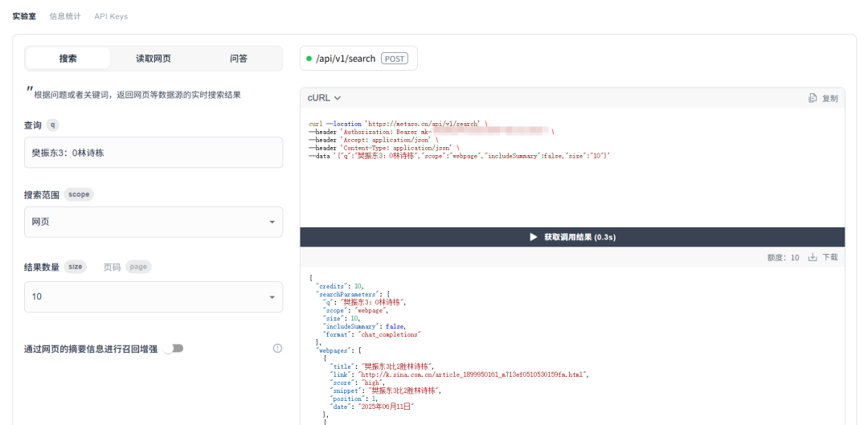868x425 pixels.
Task: Open the 结果数量 size dropdown
Action: coord(154,296)
